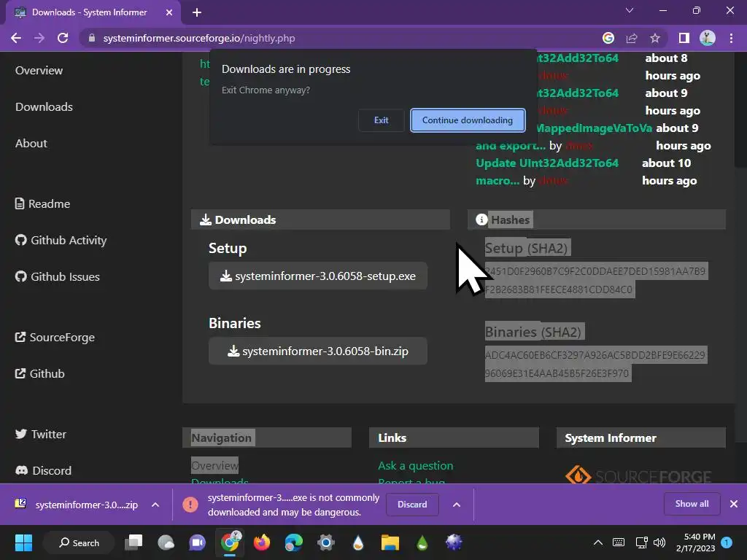The image size is (747, 560).
Task: Click the Hashes info icon
Action: tap(481, 219)
